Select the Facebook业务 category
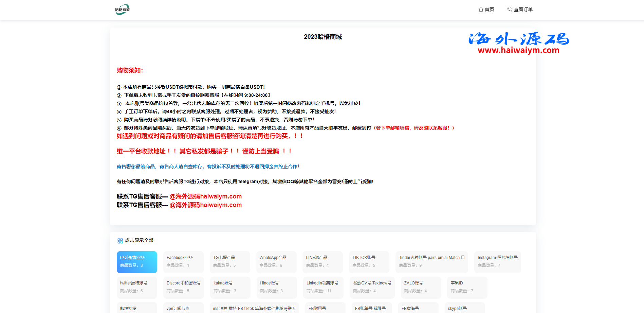Image resolution: width=644 pixels, height=313 pixels. [183, 262]
